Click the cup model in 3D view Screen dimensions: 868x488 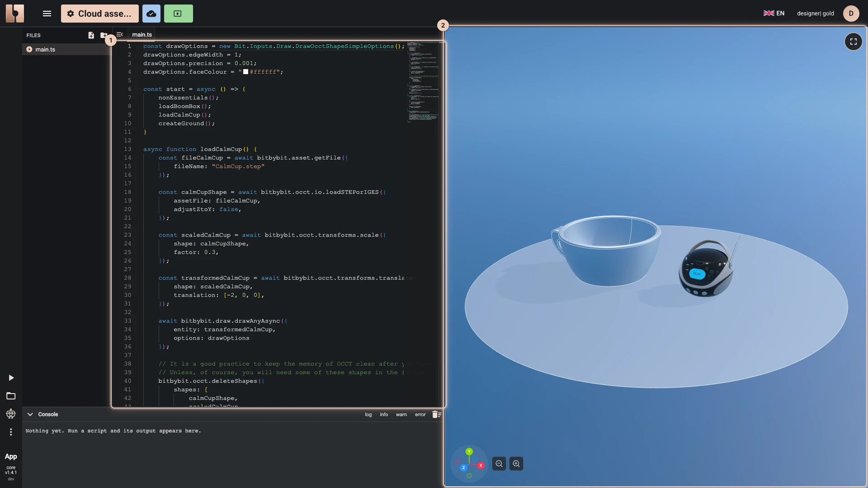606,250
